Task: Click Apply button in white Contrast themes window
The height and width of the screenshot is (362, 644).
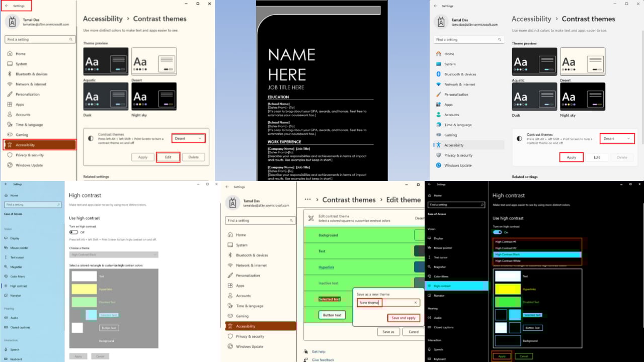Action: (572, 157)
